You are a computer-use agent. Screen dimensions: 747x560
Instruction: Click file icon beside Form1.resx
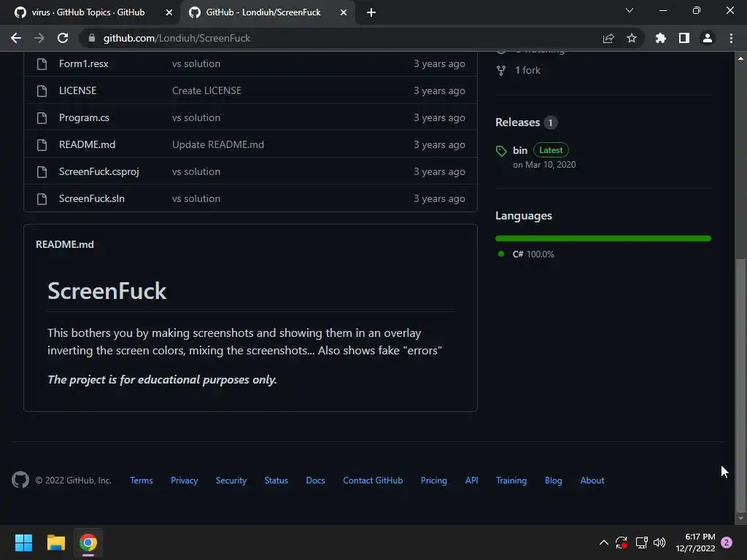(x=42, y=64)
